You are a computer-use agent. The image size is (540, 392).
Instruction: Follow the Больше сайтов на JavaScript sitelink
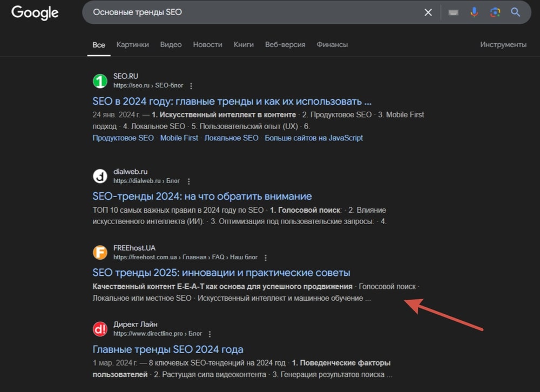314,138
